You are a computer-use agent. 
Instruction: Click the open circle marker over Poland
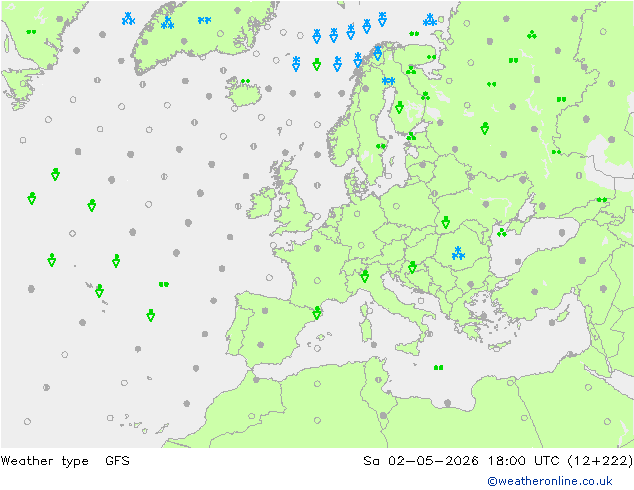[x=396, y=206]
